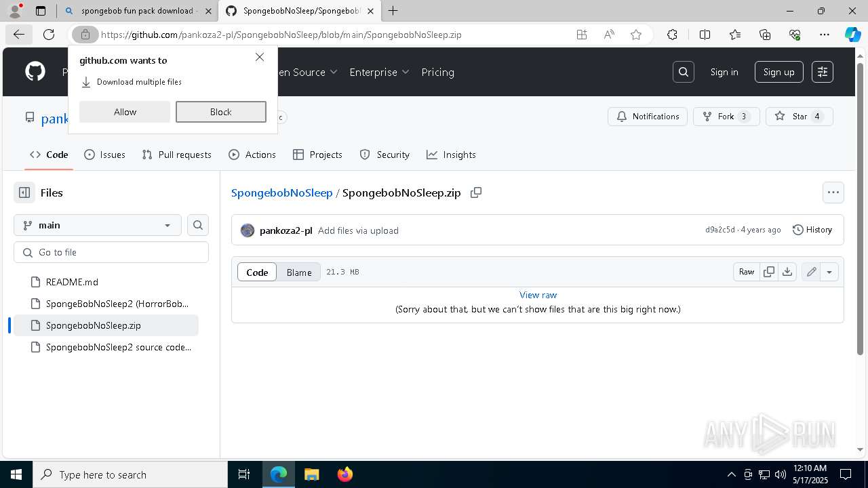Open Firefox from the taskbar

pos(345,474)
